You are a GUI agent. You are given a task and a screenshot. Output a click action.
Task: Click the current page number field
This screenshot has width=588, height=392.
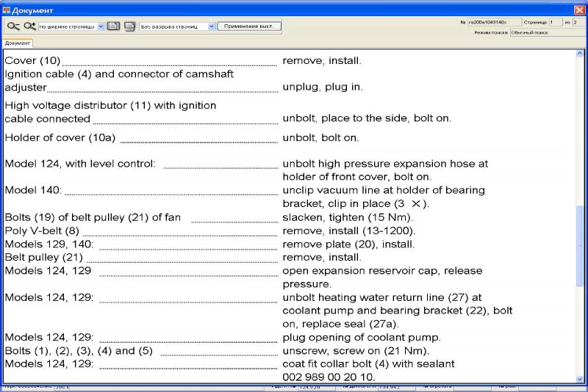[555, 22]
